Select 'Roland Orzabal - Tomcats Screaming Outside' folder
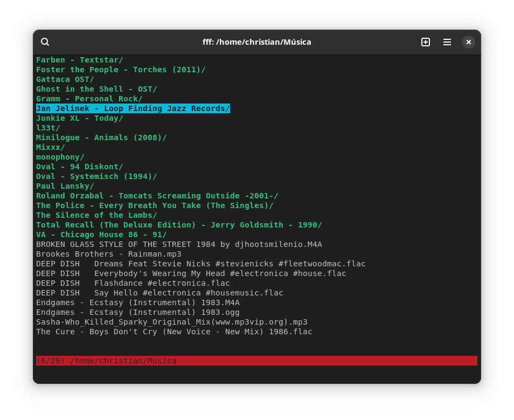514x420 pixels. [157, 196]
